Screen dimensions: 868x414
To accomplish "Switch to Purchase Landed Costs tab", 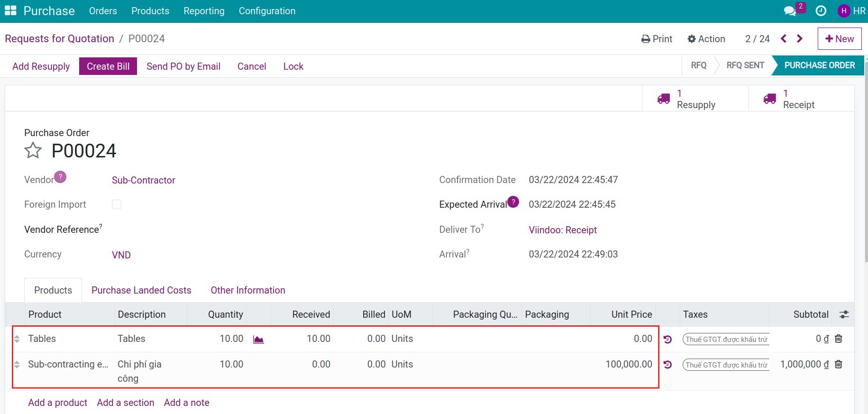I will (x=141, y=290).
